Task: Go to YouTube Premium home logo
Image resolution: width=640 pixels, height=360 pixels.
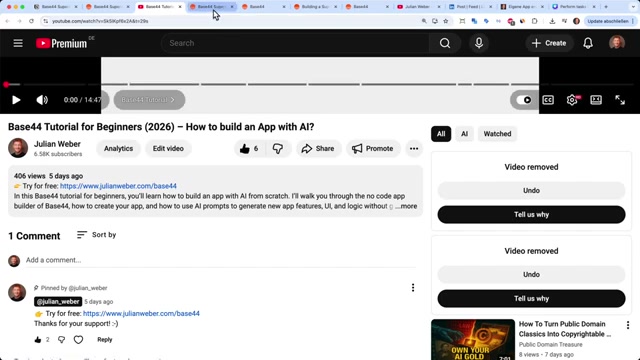Action: 62,43
